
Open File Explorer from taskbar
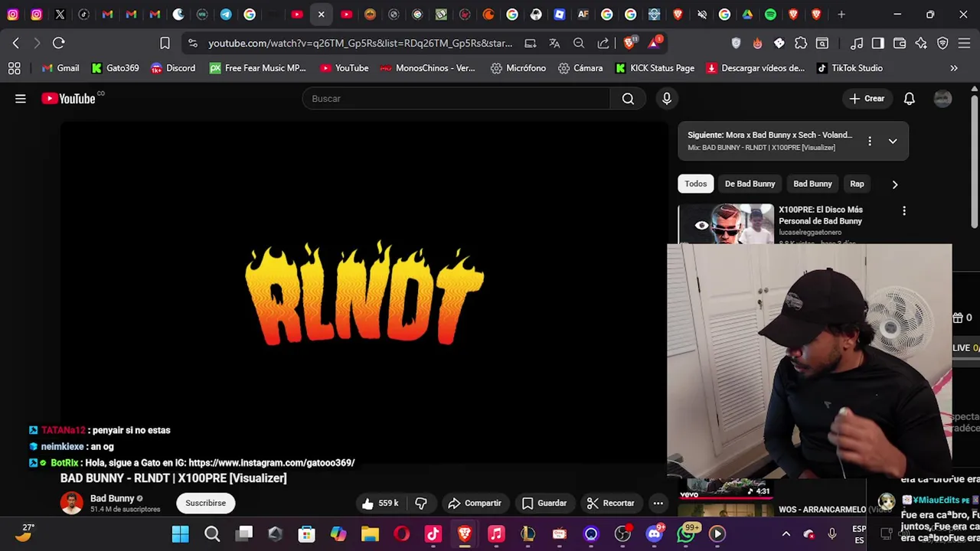(370, 534)
